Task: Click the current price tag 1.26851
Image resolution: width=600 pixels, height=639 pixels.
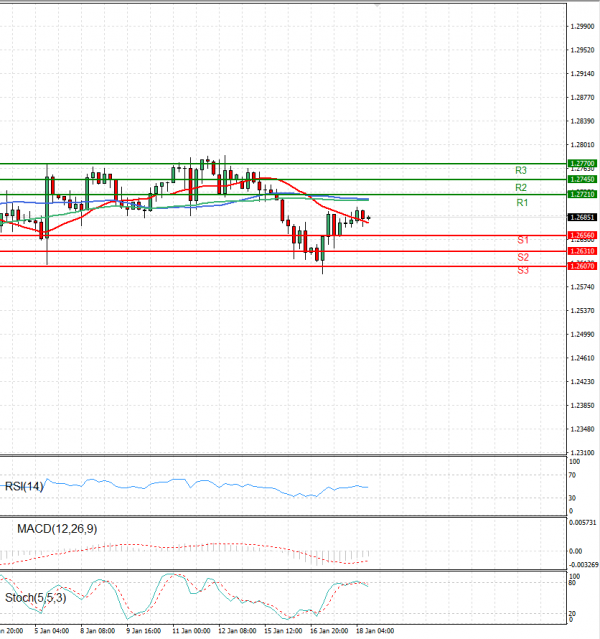Action: pos(582,217)
